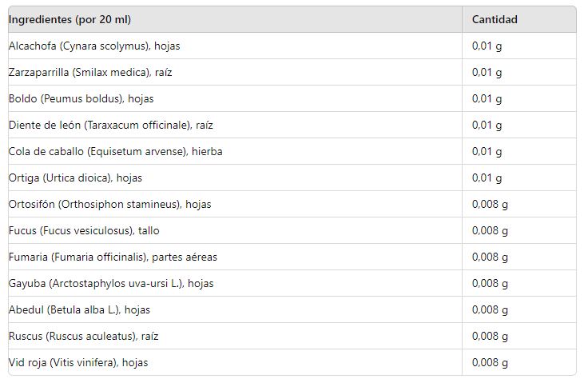Select the 0,008 g quantity for Gayuba

click(x=490, y=283)
